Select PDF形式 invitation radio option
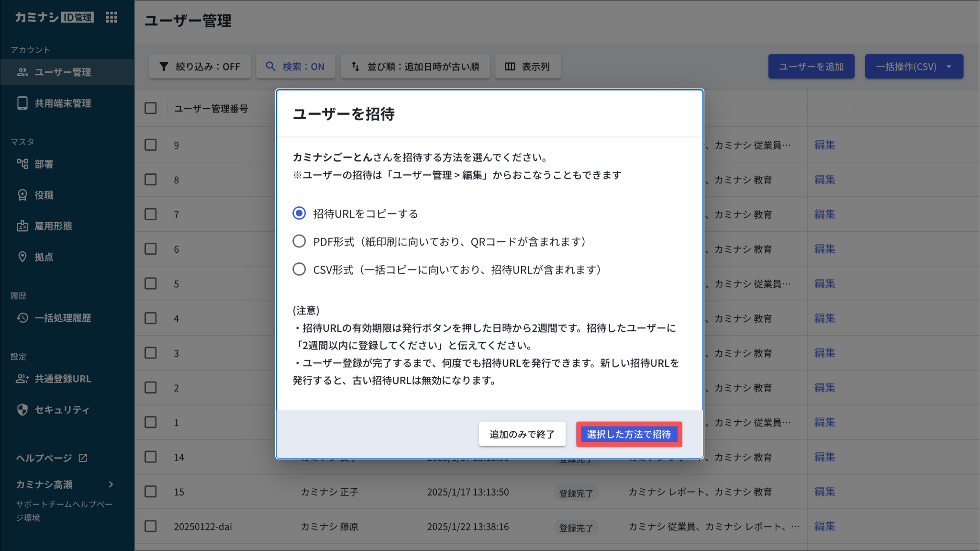Screen dimensions: 980x551 (299, 241)
